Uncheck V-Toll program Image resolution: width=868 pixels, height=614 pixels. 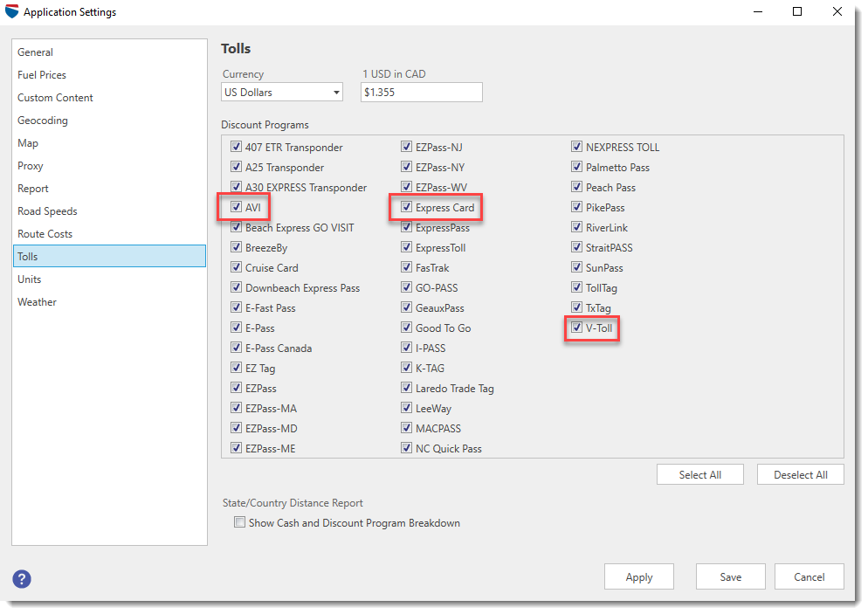point(577,328)
